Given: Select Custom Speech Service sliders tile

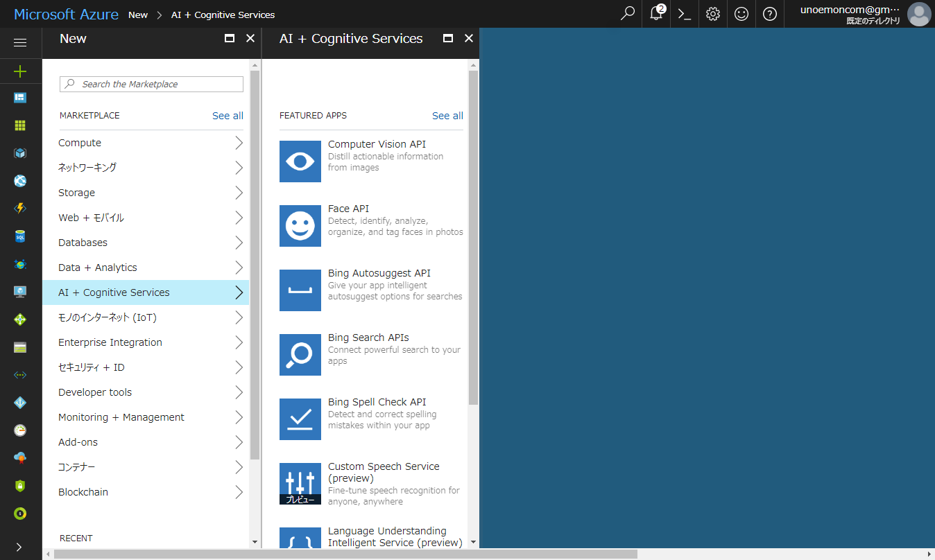Looking at the screenshot, I should coord(300,484).
